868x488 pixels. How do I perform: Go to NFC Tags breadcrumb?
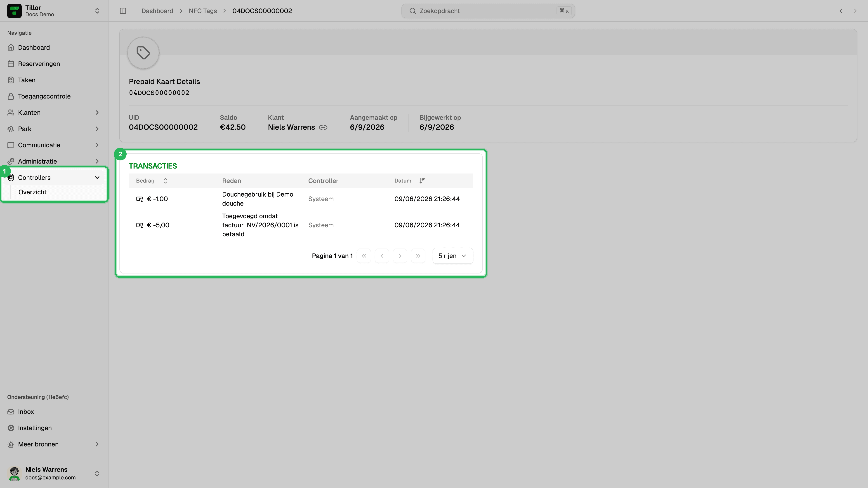203,11
